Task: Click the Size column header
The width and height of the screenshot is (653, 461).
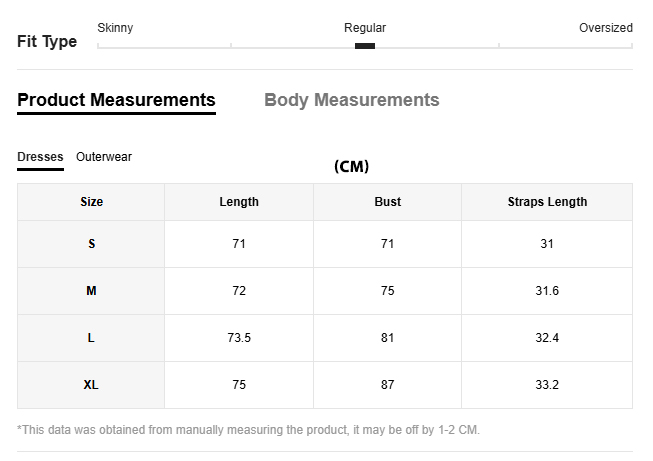Action: (91, 202)
